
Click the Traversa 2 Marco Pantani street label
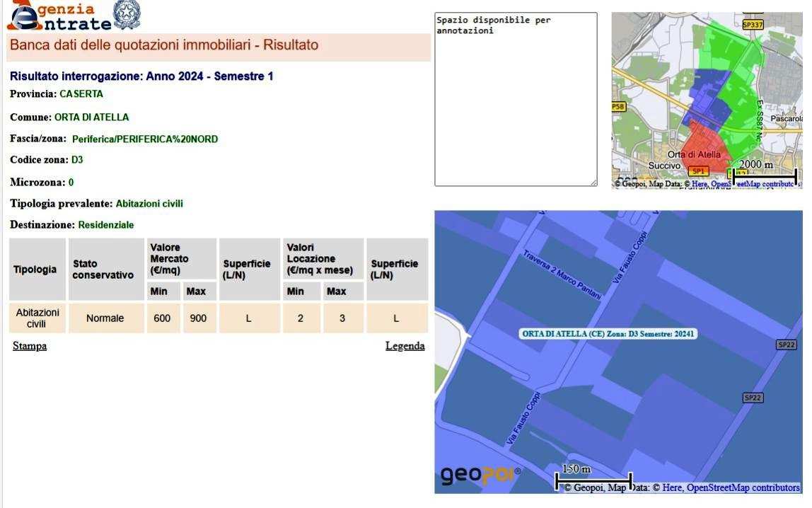(562, 275)
